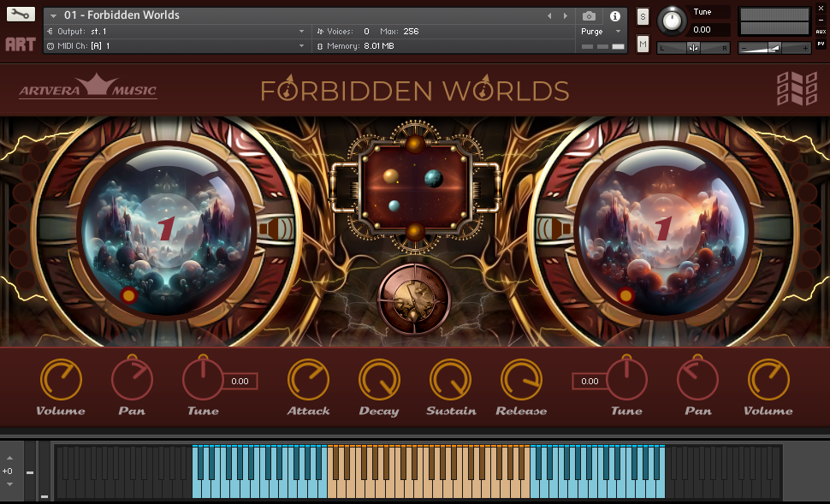Expand the Output st.1 dropdown
The image size is (830, 504).
coord(301,31)
